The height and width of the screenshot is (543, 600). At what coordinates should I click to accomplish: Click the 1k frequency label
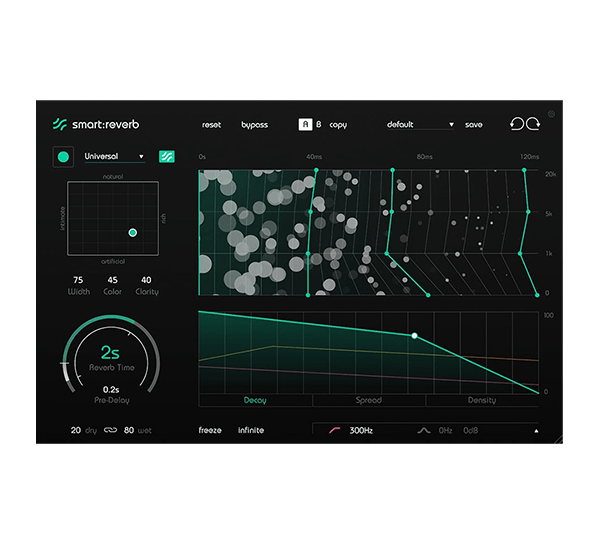[x=549, y=253]
